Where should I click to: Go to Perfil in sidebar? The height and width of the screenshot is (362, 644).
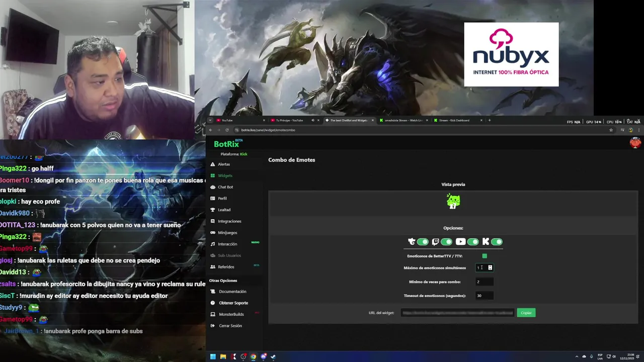222,199
